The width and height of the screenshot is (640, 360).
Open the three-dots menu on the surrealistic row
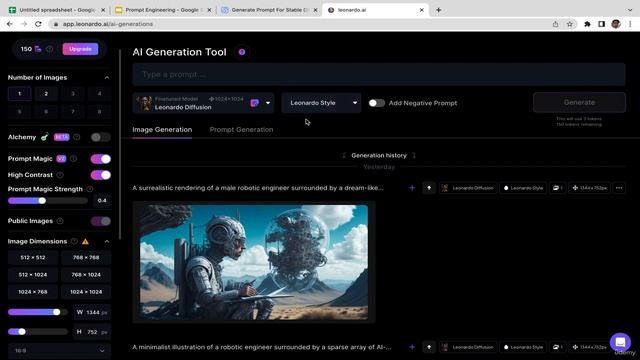click(619, 188)
